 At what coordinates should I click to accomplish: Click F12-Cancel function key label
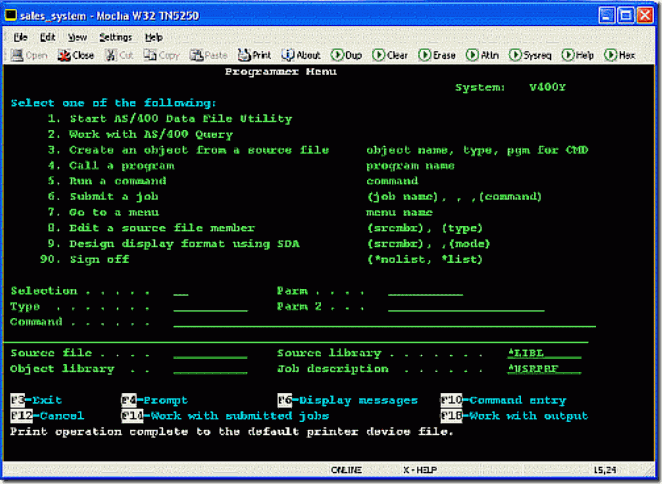[47, 416]
